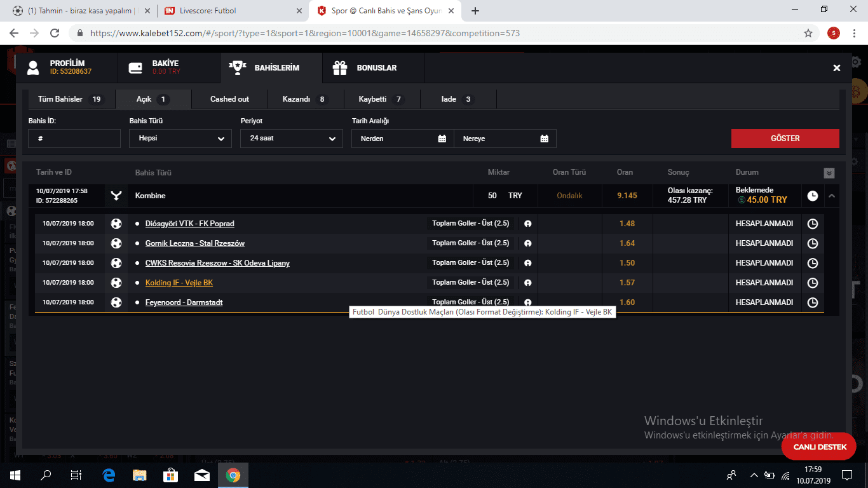
Task: Open a new browser tab
Action: tap(475, 11)
